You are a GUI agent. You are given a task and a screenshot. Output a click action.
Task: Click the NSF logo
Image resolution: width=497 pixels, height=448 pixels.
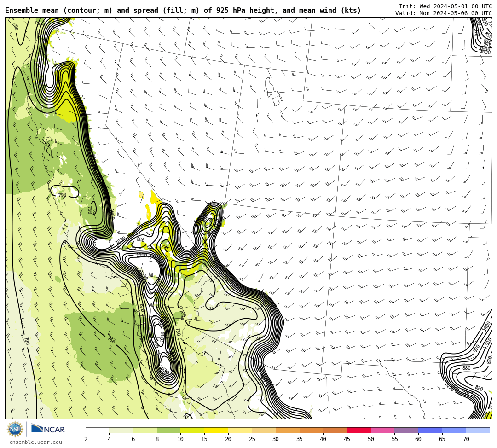(x=15, y=429)
